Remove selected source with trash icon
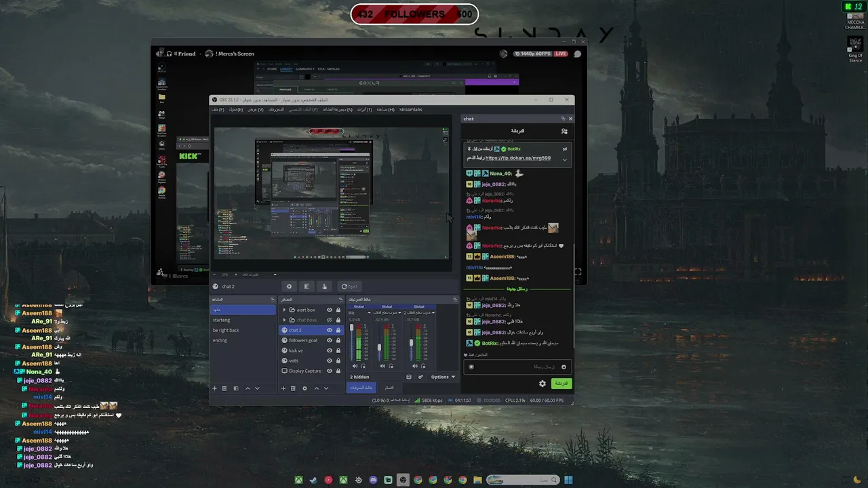 pos(293,388)
